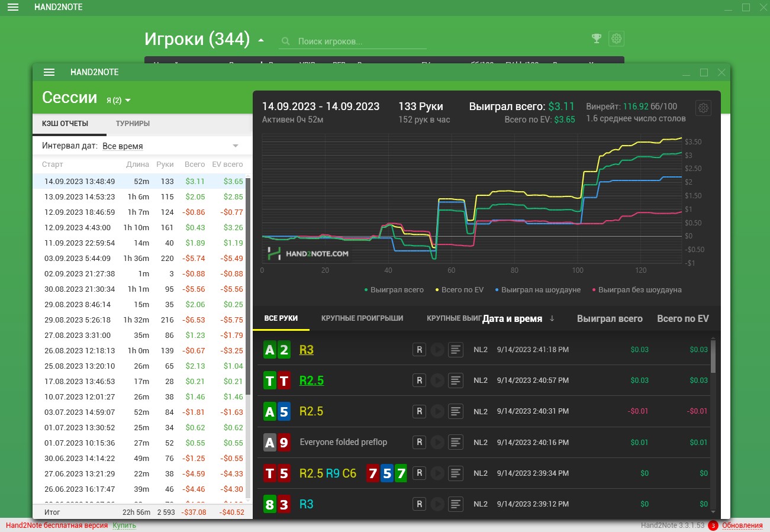The image size is (770, 532).
Task: Open hand history text for T5 hand
Action: (x=455, y=473)
